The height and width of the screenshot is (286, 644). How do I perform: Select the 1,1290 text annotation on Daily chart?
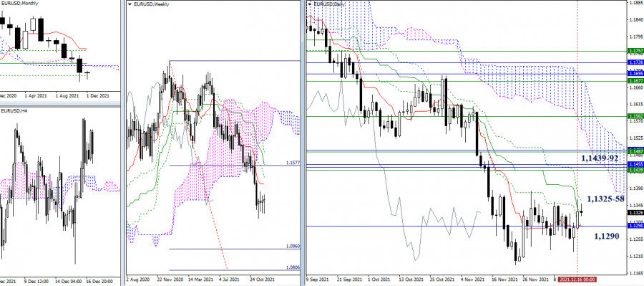click(x=607, y=237)
